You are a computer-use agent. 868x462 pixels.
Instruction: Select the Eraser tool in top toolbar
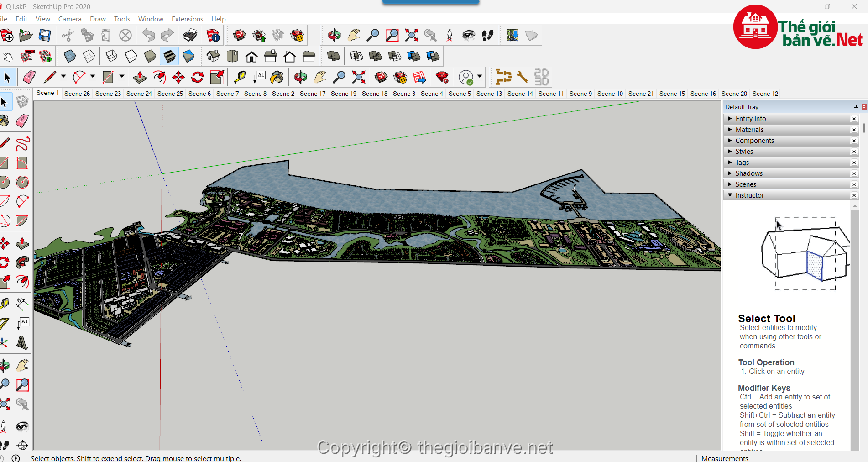[x=29, y=77]
